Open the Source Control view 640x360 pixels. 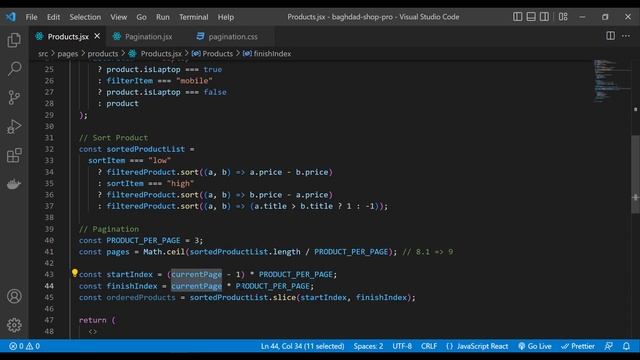[14, 98]
